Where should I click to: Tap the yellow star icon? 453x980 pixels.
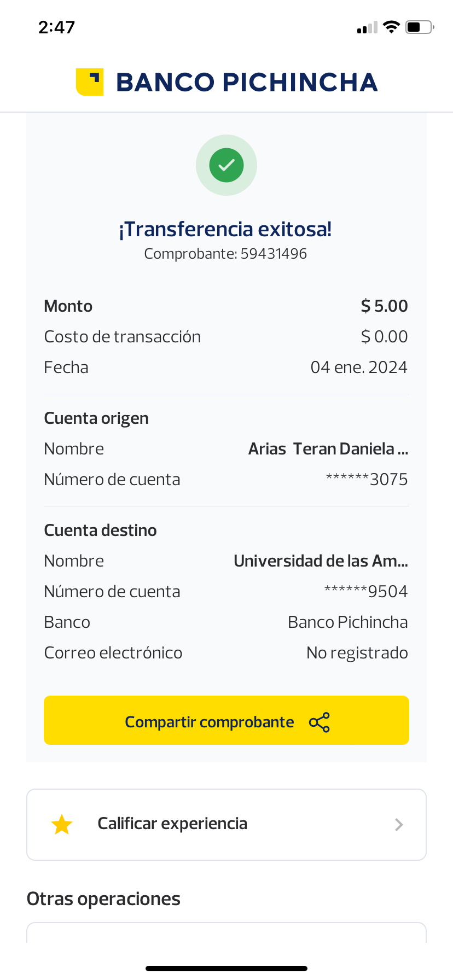[x=62, y=825]
